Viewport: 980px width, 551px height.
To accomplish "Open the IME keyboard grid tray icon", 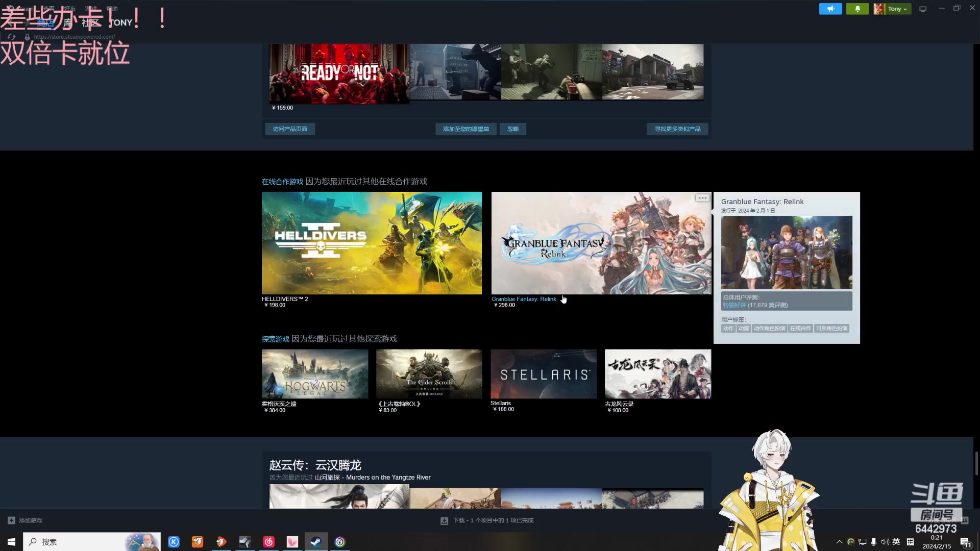I will pyautogui.click(x=910, y=542).
